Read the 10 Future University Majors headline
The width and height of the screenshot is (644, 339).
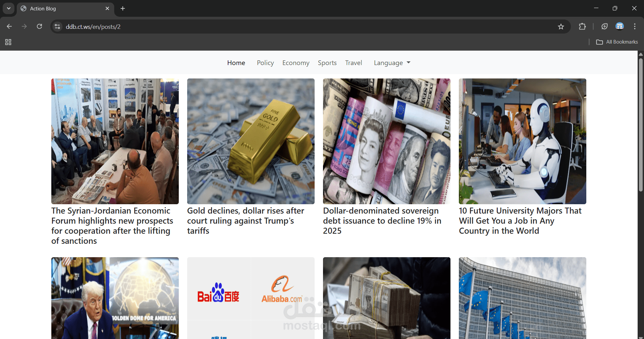[x=520, y=221]
